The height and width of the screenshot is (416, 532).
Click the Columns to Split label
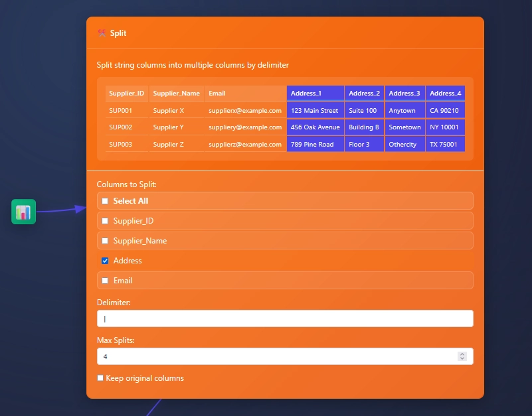click(127, 184)
